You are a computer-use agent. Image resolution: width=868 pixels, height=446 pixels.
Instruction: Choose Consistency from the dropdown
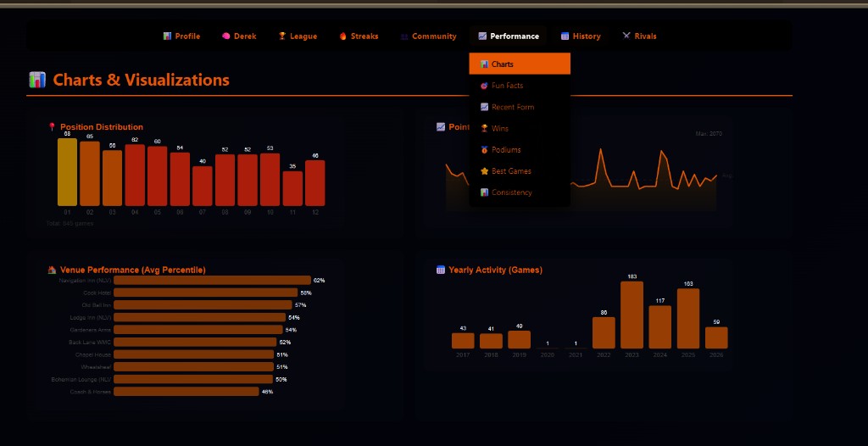pyautogui.click(x=520, y=192)
